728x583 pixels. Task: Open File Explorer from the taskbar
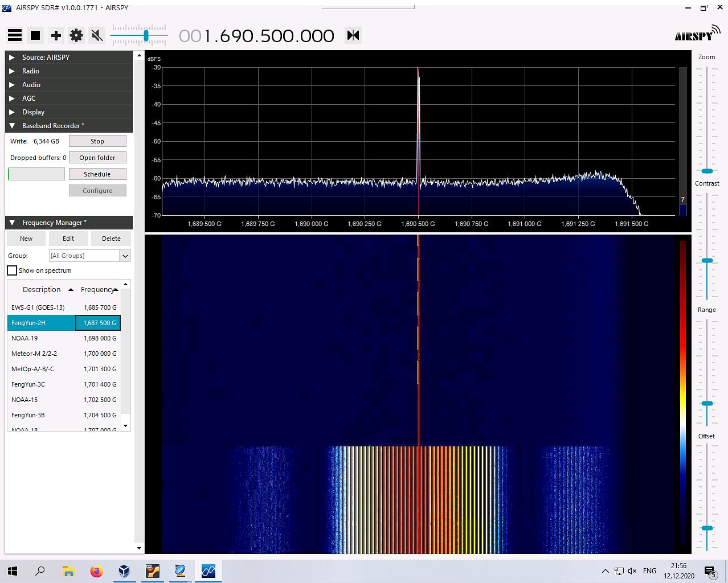tap(68, 570)
